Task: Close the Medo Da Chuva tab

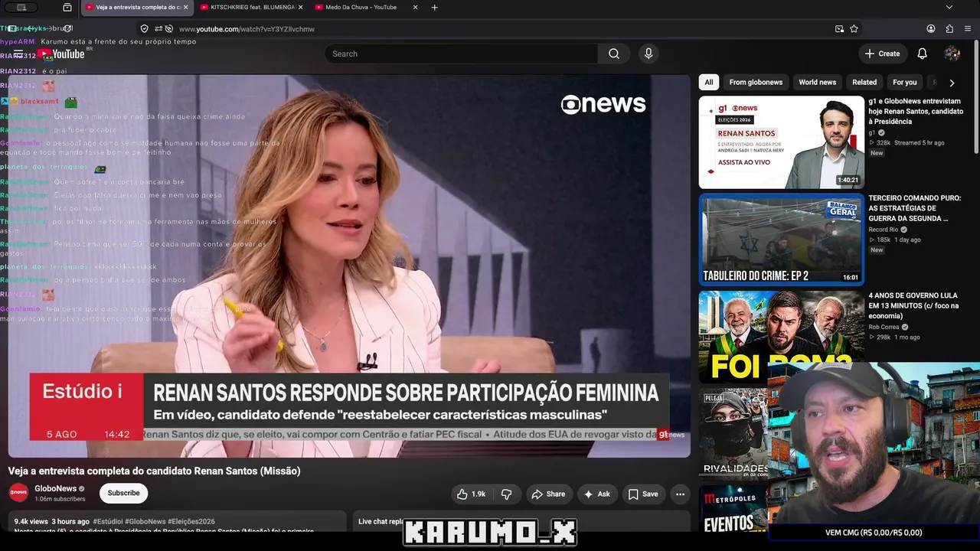Action: coord(416,8)
